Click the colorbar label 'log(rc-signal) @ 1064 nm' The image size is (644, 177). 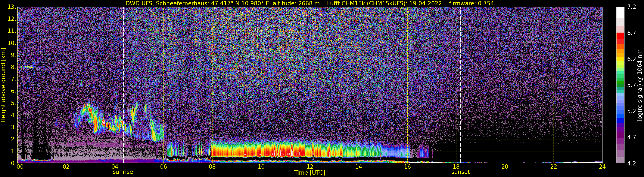pos(640,85)
